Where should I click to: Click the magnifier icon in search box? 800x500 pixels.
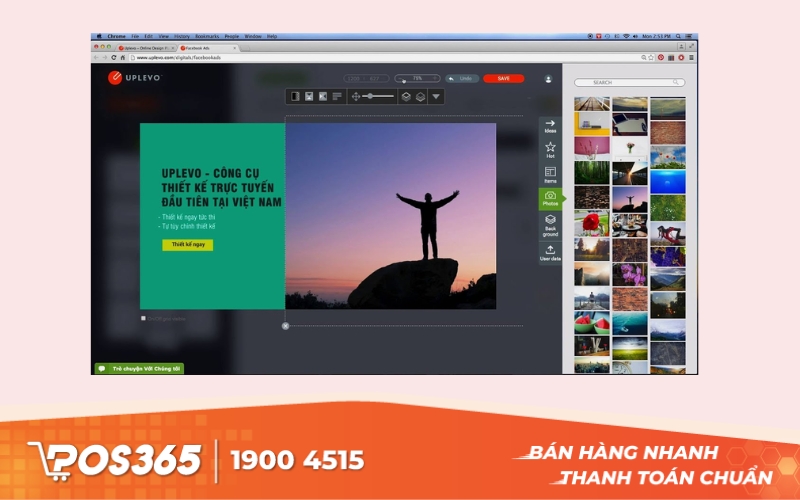tap(676, 82)
